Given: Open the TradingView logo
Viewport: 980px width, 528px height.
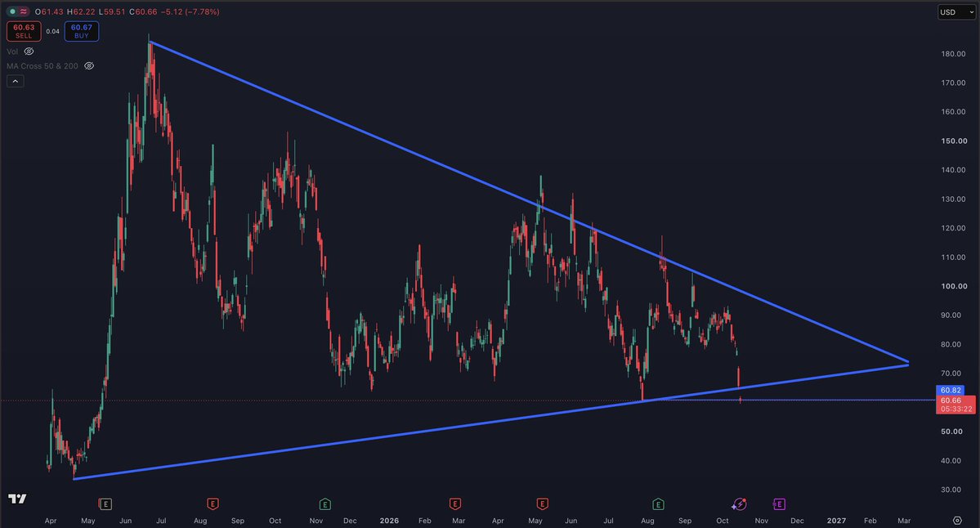Looking at the screenshot, I should [x=17, y=498].
